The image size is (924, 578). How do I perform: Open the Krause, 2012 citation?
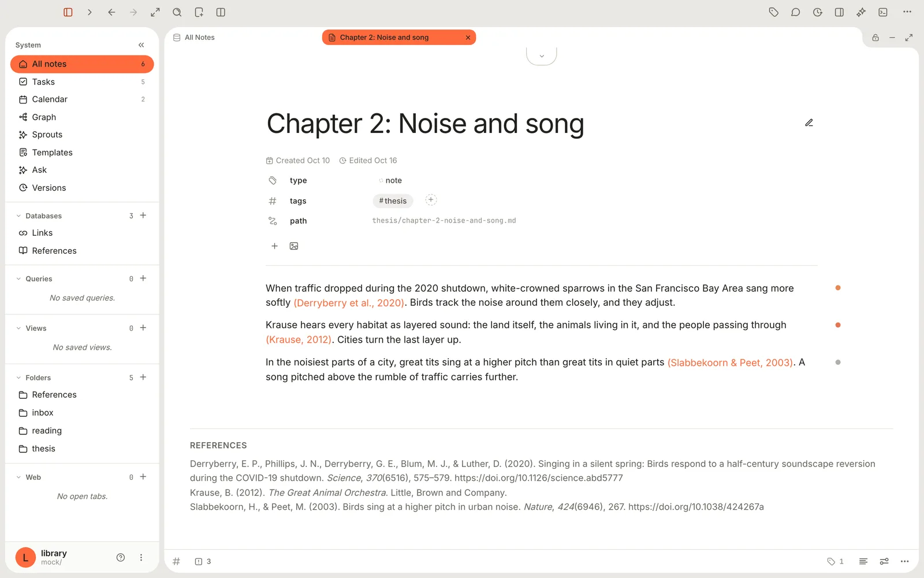click(299, 340)
